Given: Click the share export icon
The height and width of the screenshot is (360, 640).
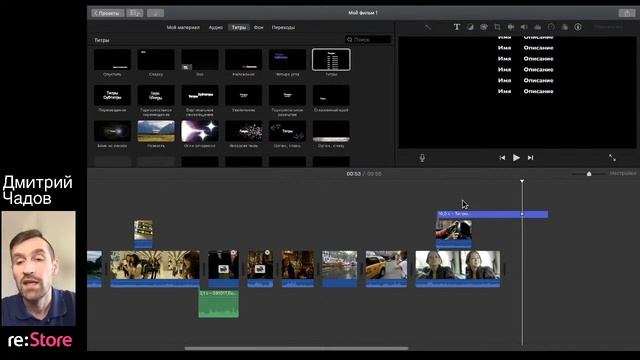Looking at the screenshot, I should click(627, 13).
